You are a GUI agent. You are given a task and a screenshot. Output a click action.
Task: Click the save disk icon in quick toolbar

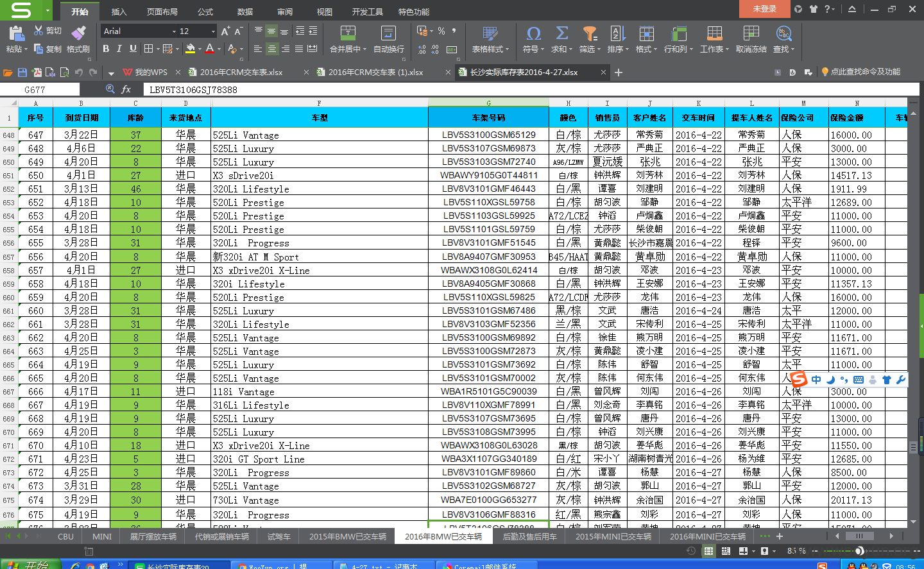pos(22,72)
